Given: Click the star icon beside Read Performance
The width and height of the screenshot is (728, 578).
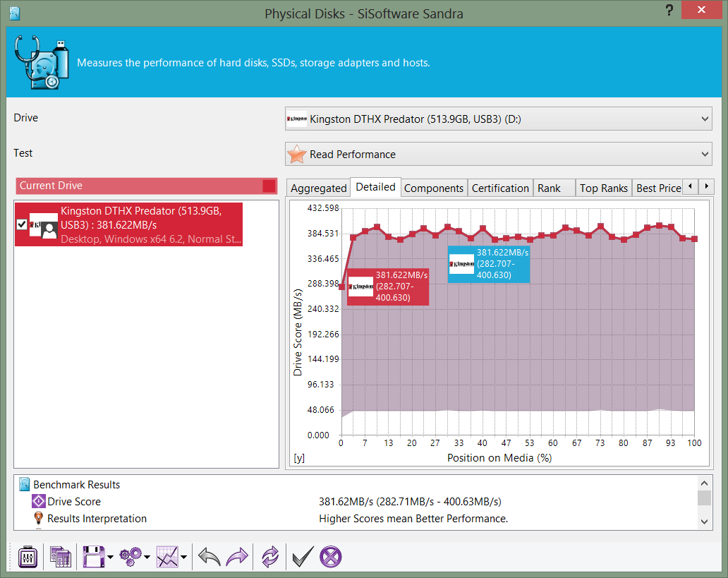Looking at the screenshot, I should coord(297,155).
